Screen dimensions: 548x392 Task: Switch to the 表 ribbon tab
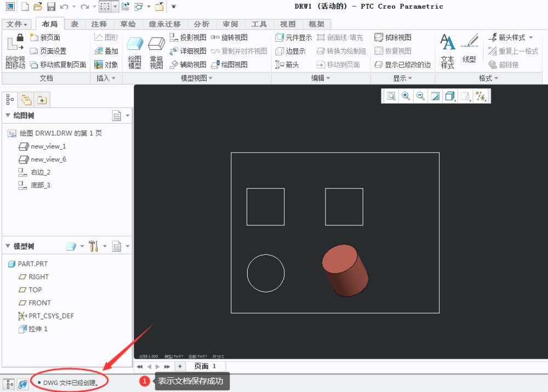pos(75,24)
